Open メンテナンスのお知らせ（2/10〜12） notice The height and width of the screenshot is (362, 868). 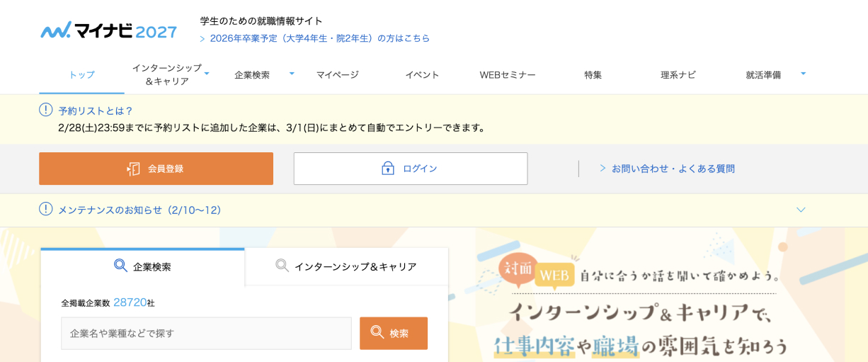tap(140, 210)
